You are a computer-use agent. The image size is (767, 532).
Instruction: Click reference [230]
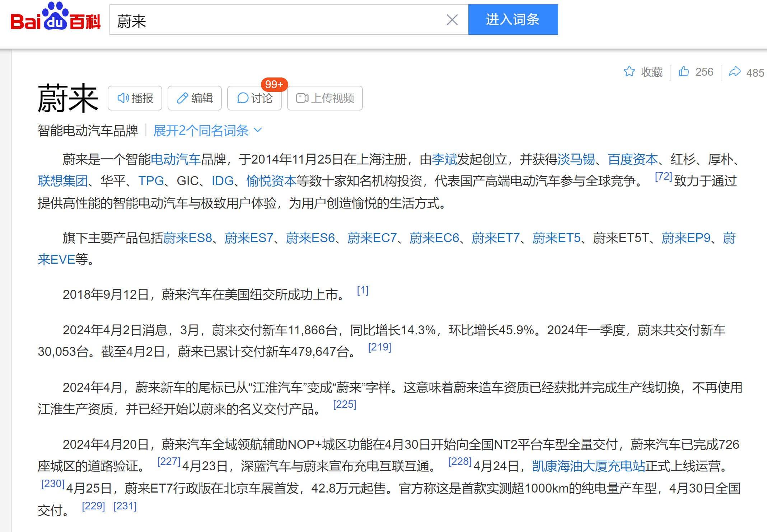click(x=53, y=484)
